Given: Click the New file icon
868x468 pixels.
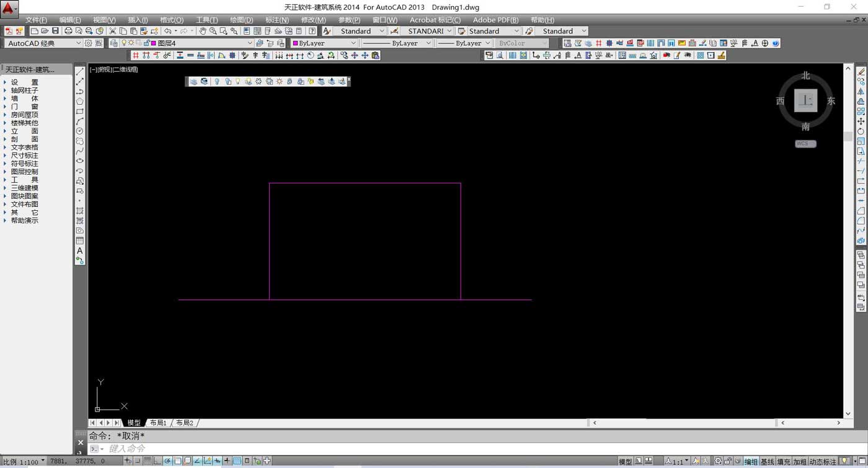Looking at the screenshot, I should (35, 31).
